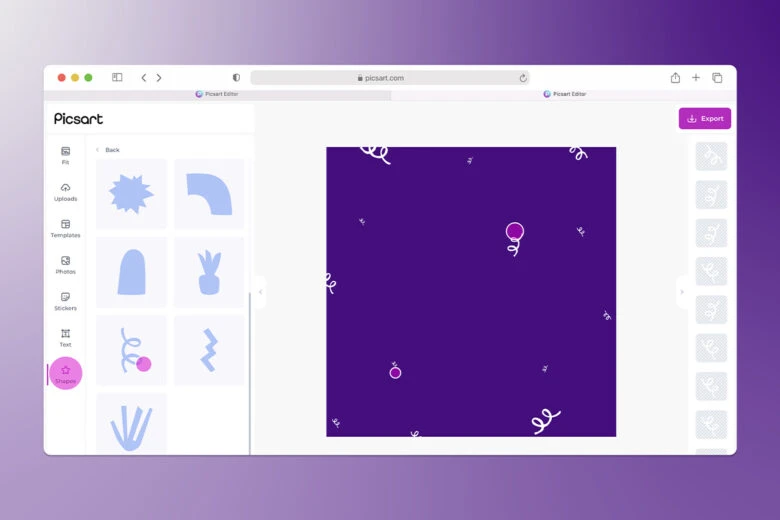
Task: Click the Export button
Action: (704, 118)
